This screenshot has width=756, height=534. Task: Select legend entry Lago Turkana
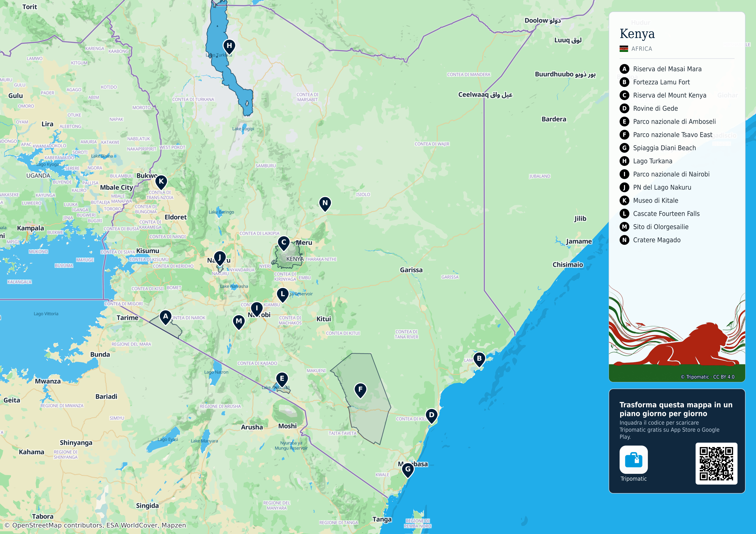point(652,161)
